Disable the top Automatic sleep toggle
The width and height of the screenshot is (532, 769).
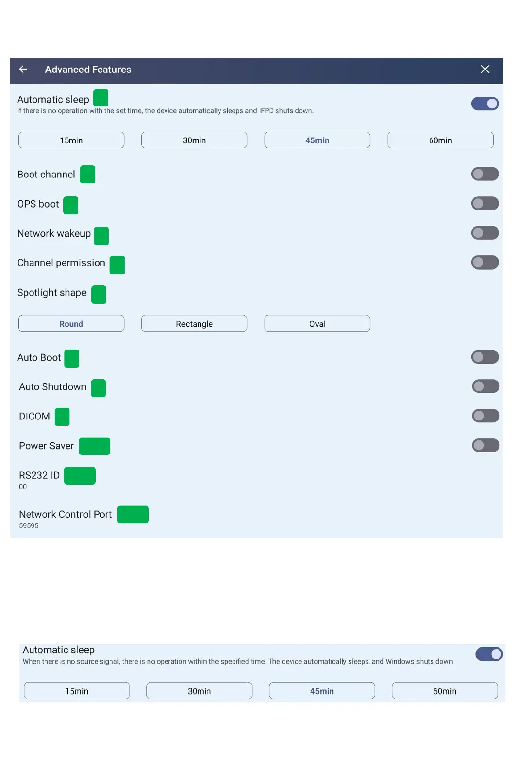485,104
